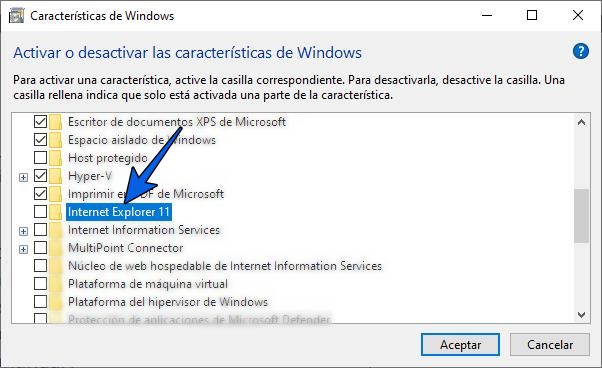Click the Aceptar button

coord(460,345)
